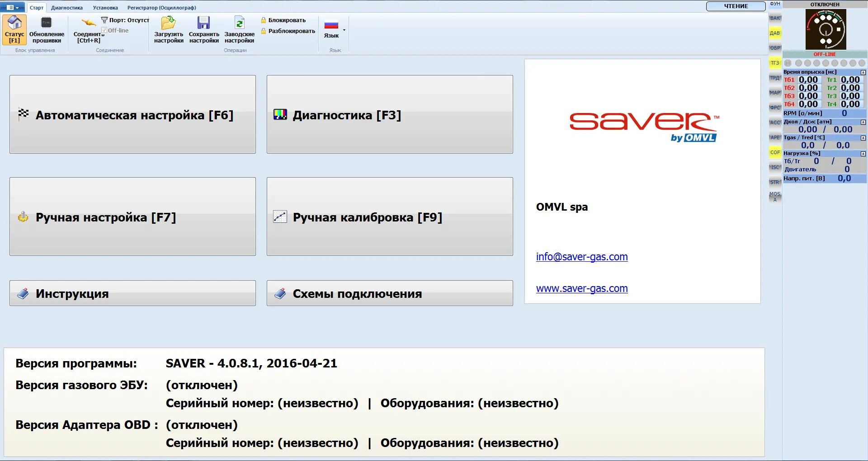
Task: Click the Russian flag Язык icon
Action: pos(331,24)
